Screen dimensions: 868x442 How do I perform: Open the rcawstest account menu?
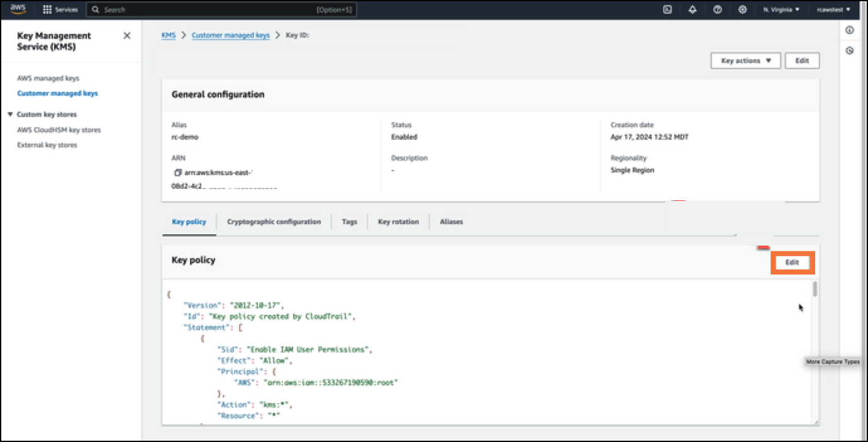(x=833, y=9)
